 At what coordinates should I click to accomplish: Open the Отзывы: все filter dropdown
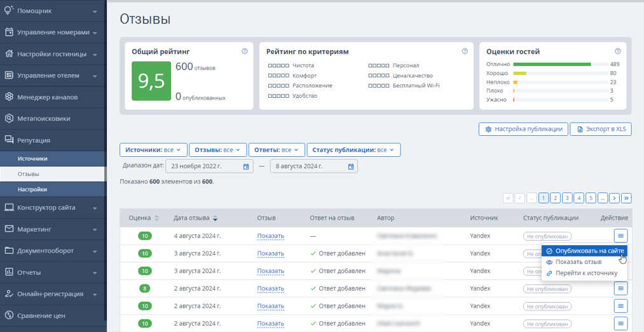click(217, 150)
